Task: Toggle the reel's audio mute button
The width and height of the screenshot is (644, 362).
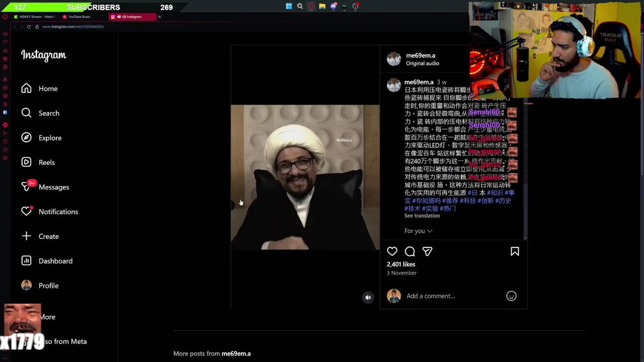Action: [368, 297]
